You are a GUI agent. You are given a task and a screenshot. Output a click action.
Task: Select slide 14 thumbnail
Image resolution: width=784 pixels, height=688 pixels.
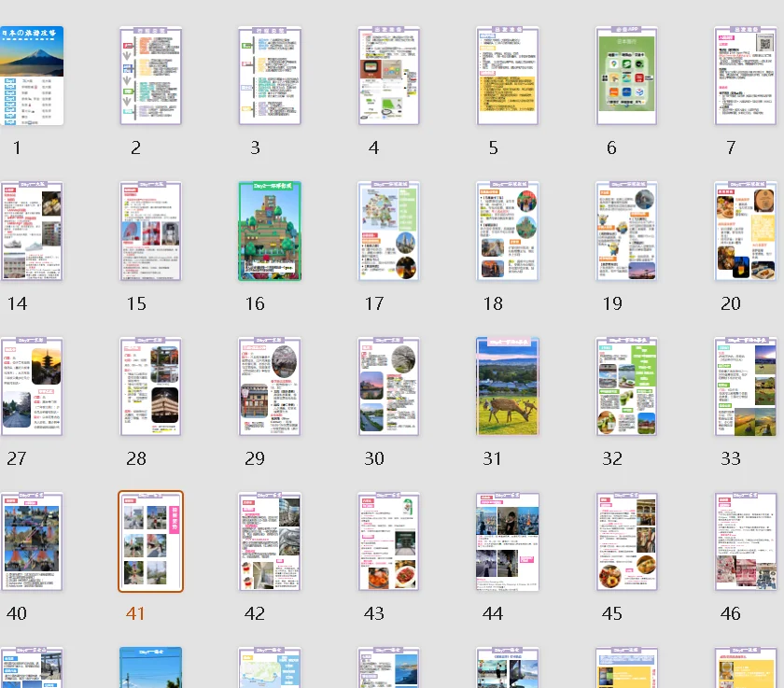(x=32, y=231)
